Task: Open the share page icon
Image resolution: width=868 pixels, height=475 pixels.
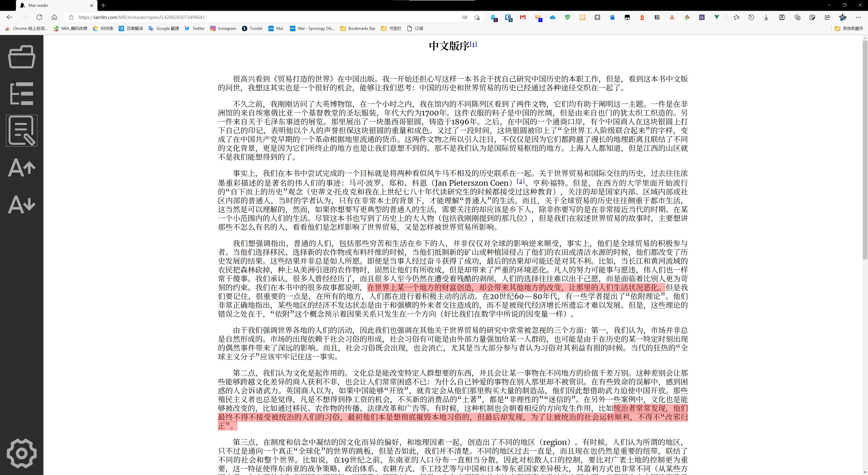Action: 827,17
